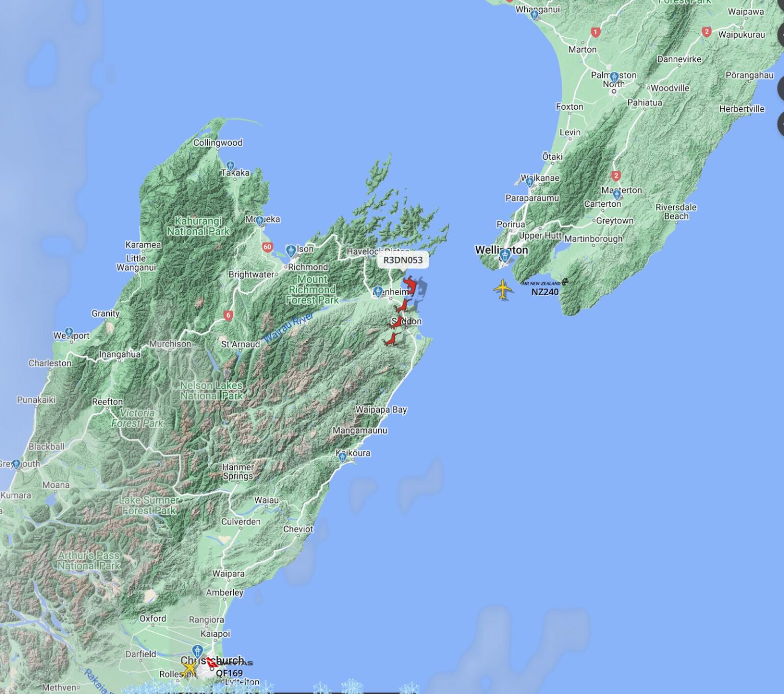Select the Masterton airport pin
The height and width of the screenshot is (694, 784).
pos(617,194)
